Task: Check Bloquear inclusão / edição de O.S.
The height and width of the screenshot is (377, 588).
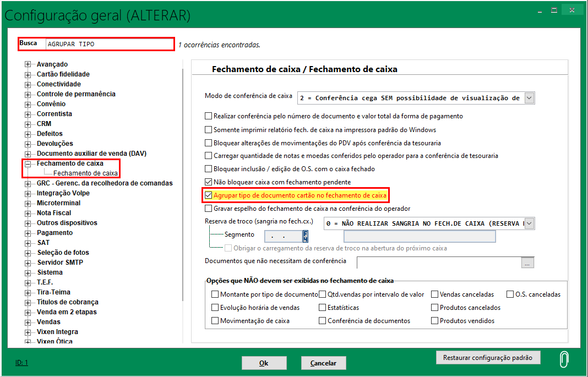Action: [208, 168]
